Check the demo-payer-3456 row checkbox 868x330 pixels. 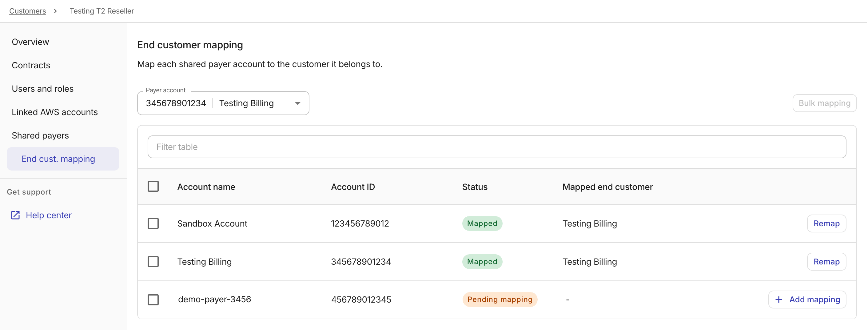tap(153, 299)
